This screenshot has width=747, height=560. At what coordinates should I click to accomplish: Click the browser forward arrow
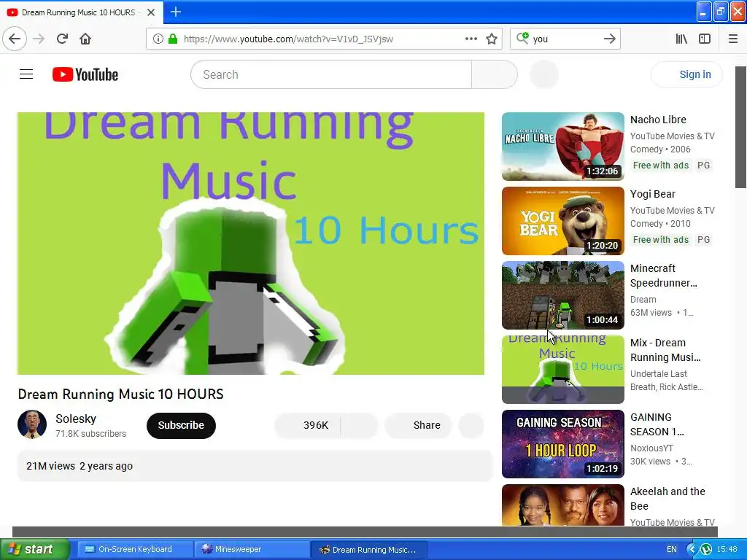click(x=39, y=39)
